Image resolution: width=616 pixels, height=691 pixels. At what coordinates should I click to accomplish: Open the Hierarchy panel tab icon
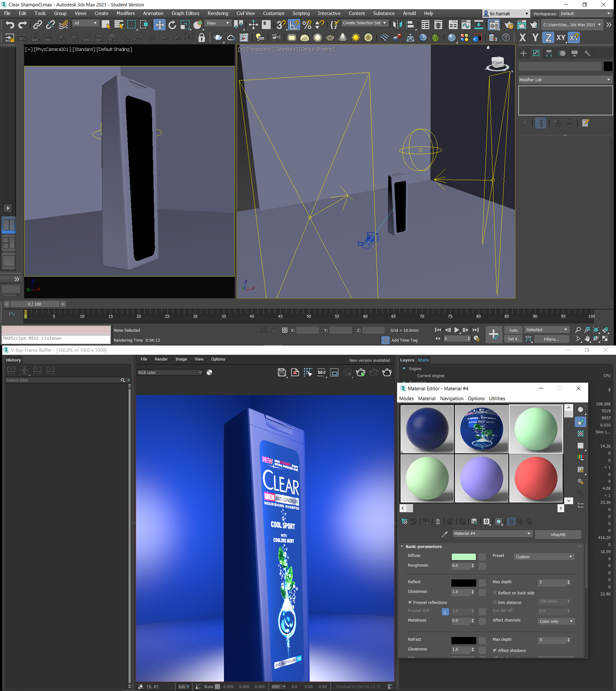[549, 54]
